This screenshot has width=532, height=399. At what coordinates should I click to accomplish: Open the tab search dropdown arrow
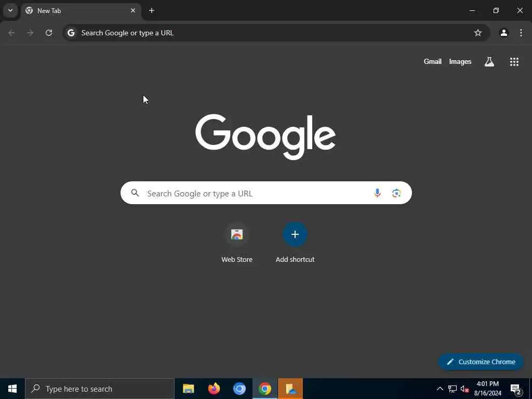[10, 10]
